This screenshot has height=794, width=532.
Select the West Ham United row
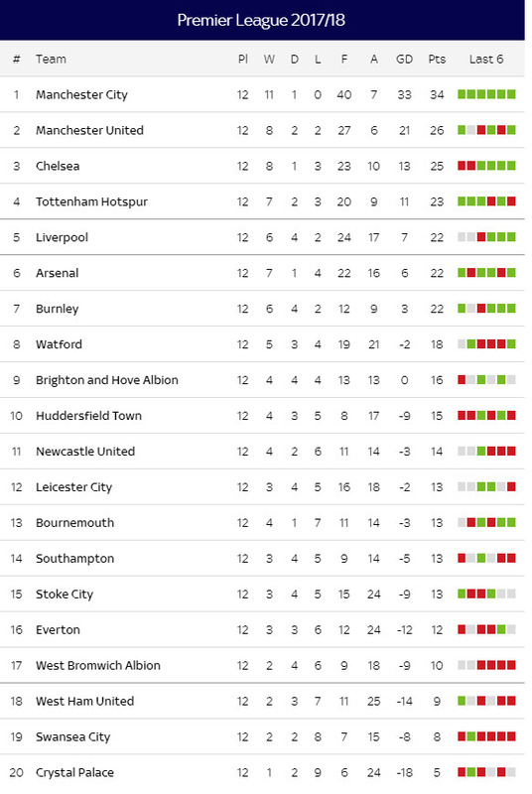coord(262,701)
